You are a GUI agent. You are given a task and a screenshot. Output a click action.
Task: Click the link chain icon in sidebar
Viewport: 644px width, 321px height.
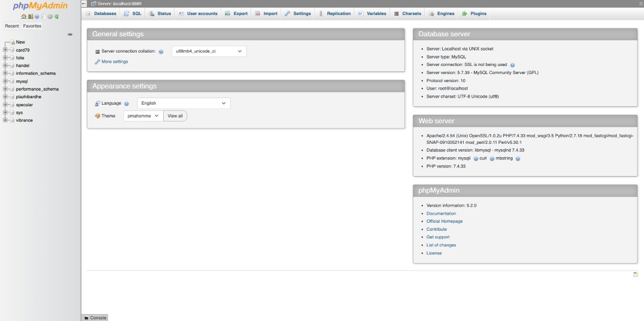click(70, 34)
